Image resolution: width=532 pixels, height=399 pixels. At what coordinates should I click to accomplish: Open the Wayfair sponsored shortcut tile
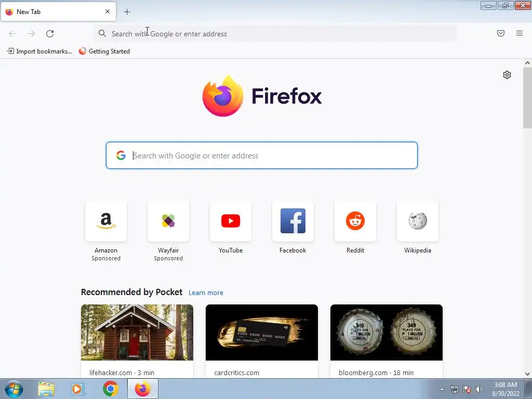tap(168, 221)
